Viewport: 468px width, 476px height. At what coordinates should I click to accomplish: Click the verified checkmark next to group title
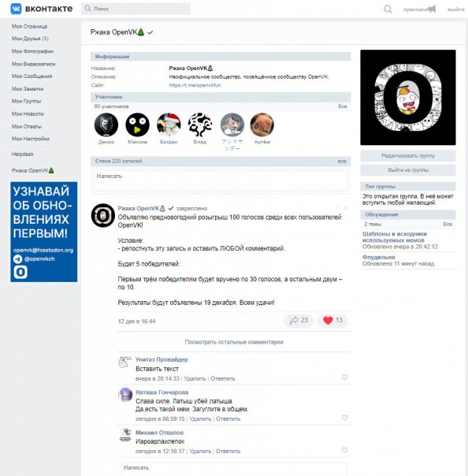(150, 32)
